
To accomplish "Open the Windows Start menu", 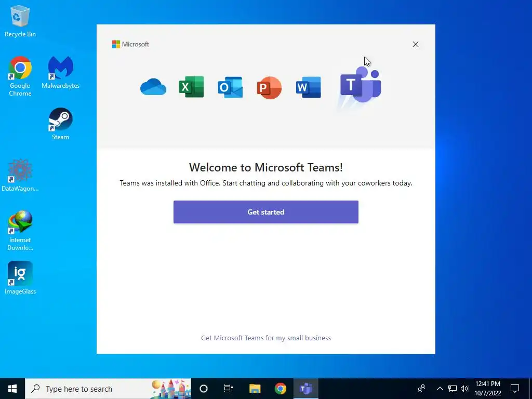I will click(x=12, y=389).
